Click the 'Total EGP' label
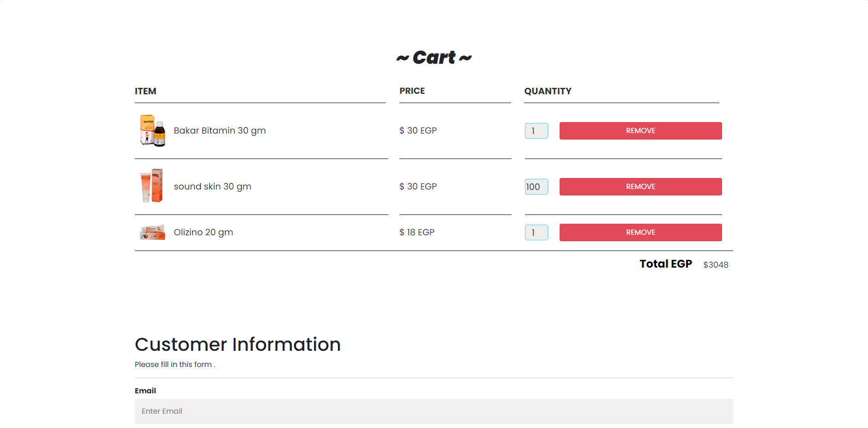This screenshot has width=868, height=428. (x=666, y=264)
